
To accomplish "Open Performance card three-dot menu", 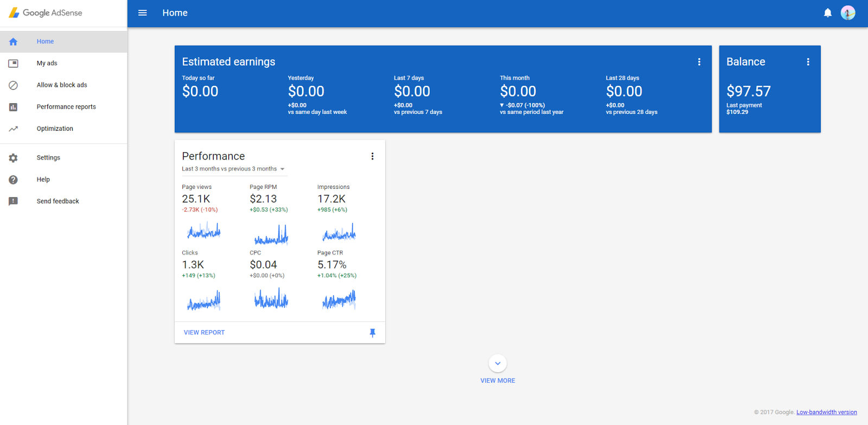I will 372,156.
